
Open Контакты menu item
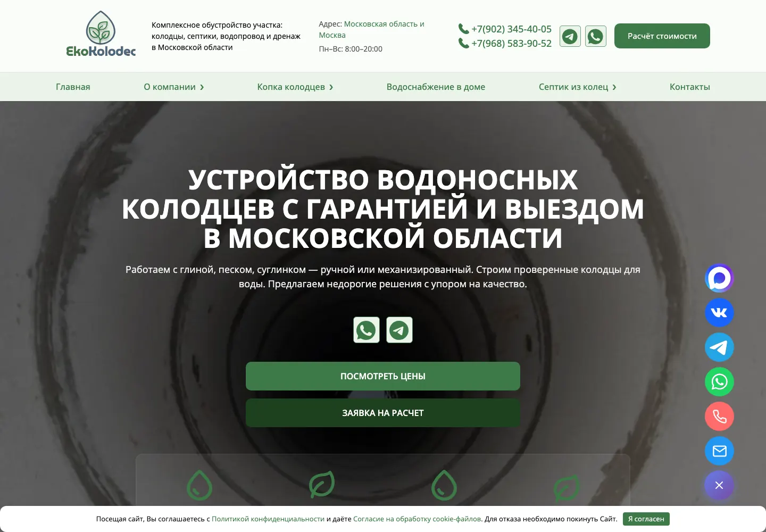690,87
